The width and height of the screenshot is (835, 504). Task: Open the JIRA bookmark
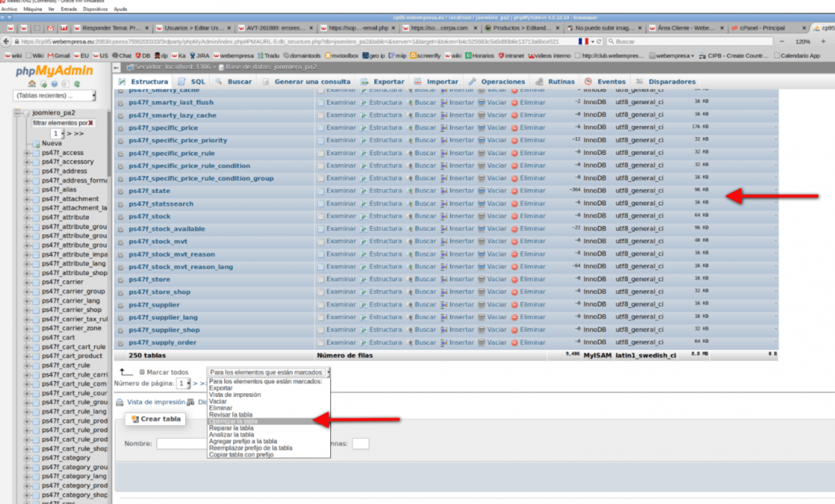click(200, 55)
